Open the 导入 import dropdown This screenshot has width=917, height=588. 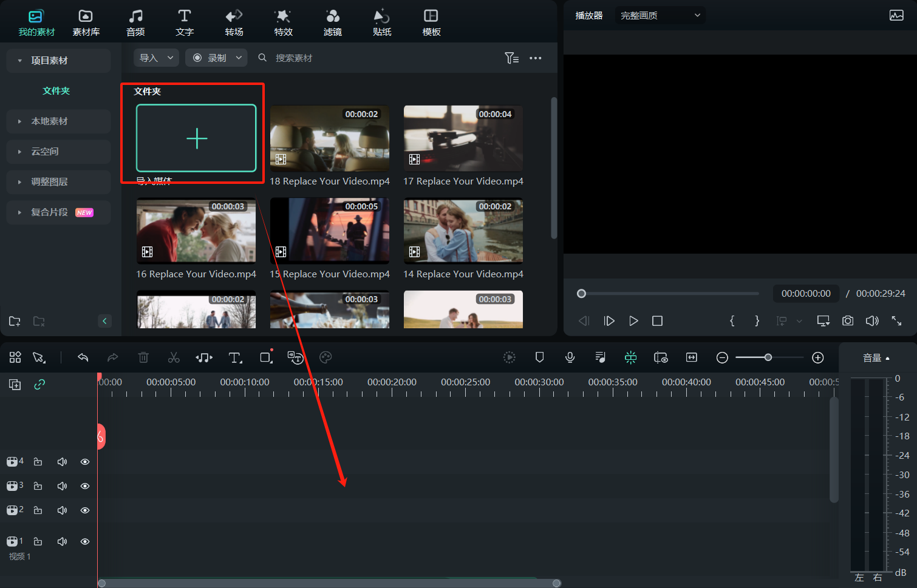tap(156, 58)
